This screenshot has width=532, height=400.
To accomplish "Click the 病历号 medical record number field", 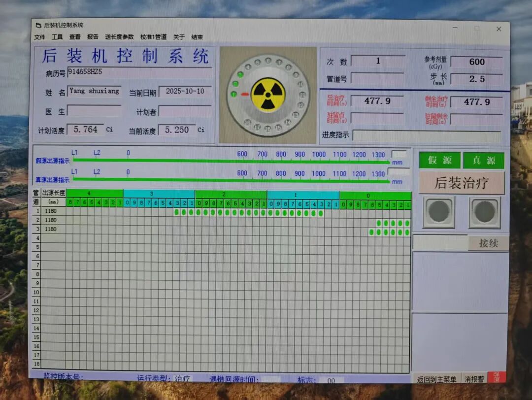I will tap(139, 72).
